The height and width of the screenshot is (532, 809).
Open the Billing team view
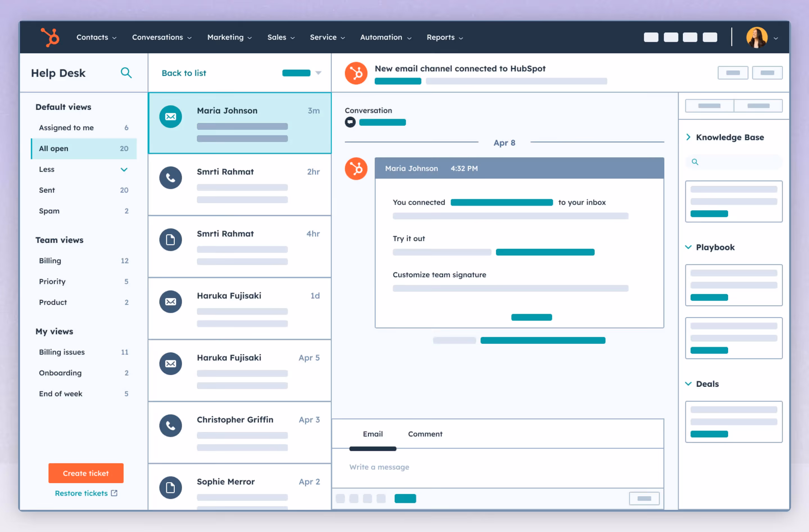click(x=84, y=261)
